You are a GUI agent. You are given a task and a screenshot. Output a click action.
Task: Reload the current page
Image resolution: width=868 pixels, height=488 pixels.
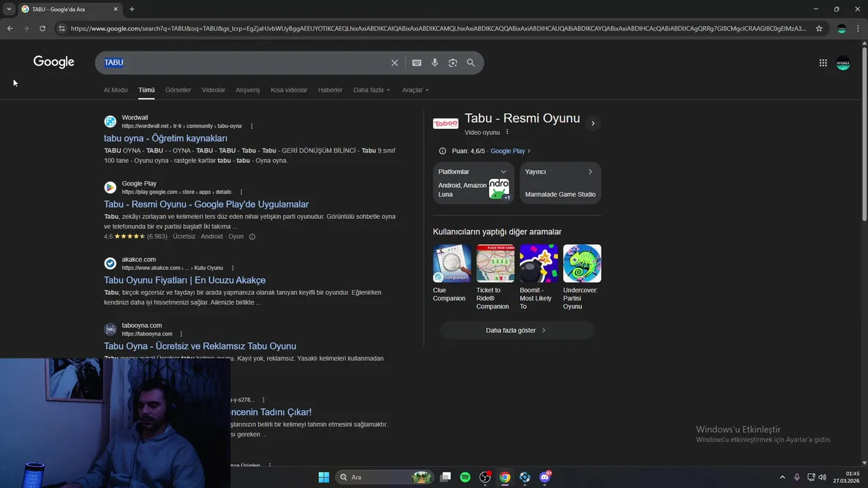[42, 28]
